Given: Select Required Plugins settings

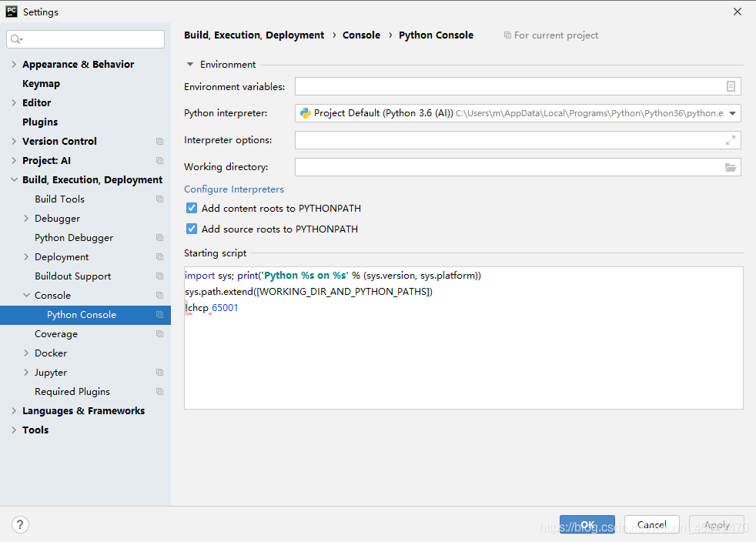Looking at the screenshot, I should coord(72,392).
